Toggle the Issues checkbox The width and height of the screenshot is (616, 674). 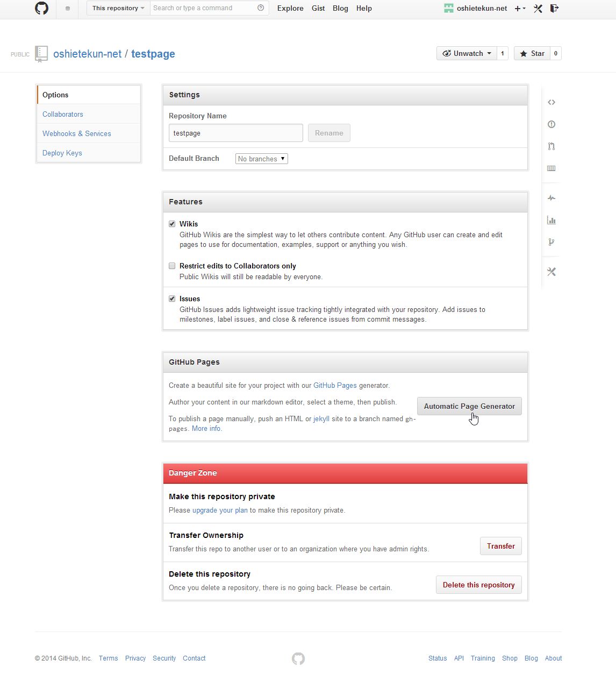click(x=172, y=299)
